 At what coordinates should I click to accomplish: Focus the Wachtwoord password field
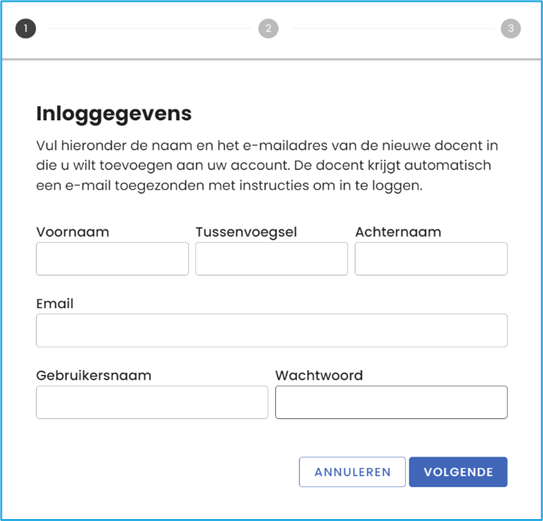(391, 402)
